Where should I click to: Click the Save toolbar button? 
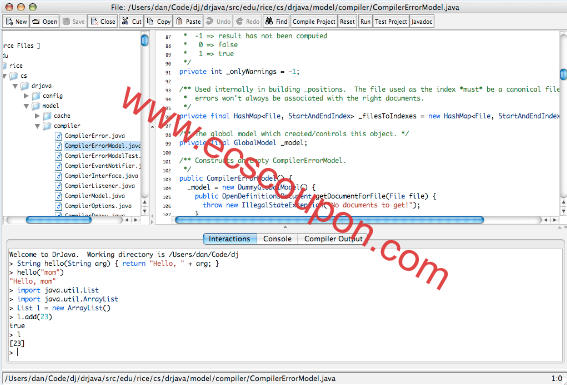tap(73, 22)
